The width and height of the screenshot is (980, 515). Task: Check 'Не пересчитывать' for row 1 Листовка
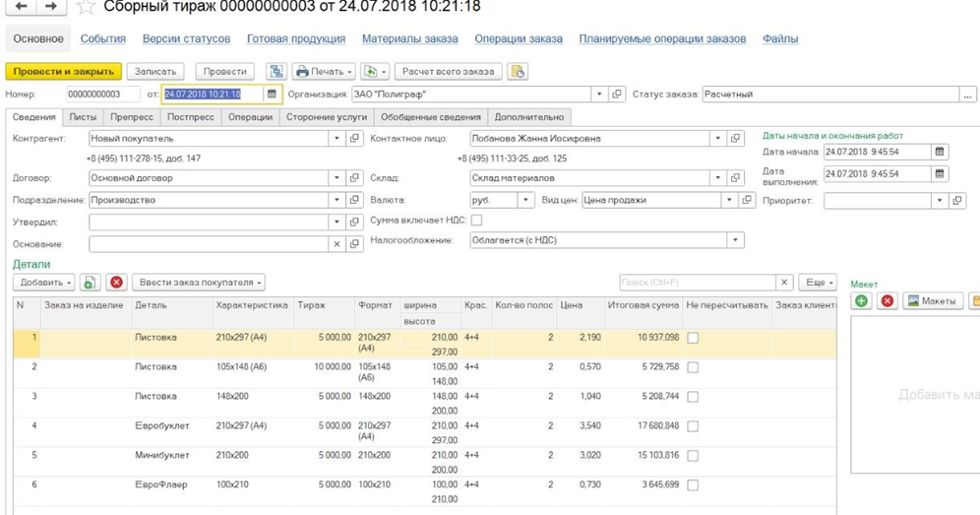point(693,338)
